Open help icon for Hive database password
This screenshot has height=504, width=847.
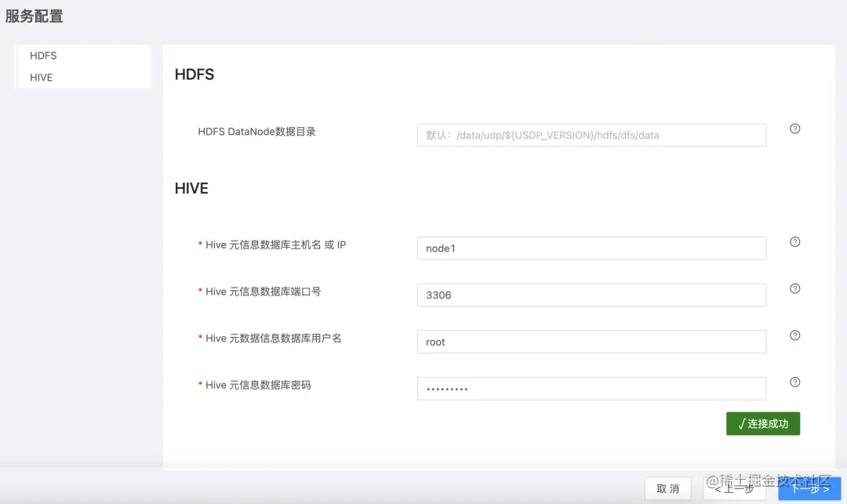click(x=794, y=382)
